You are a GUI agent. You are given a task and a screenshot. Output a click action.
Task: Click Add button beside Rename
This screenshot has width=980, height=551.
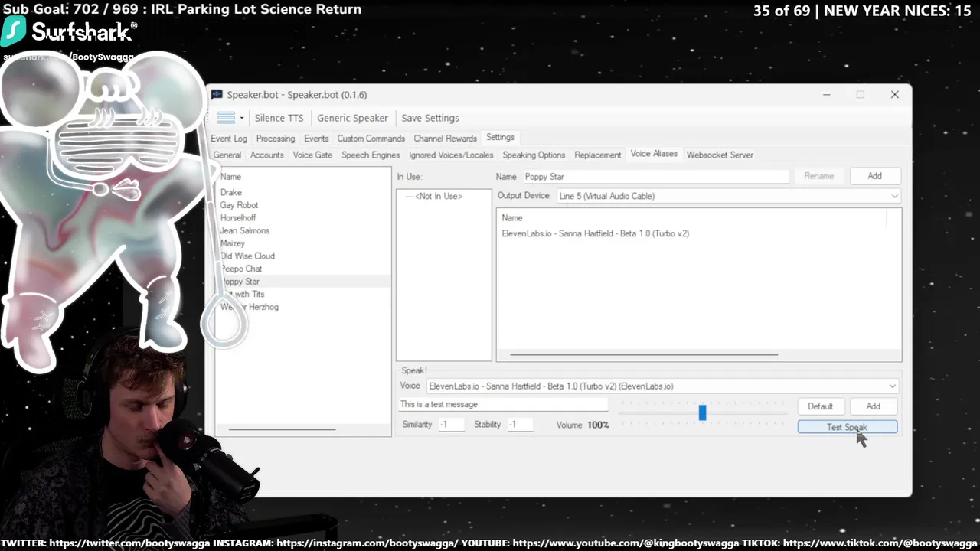(874, 176)
